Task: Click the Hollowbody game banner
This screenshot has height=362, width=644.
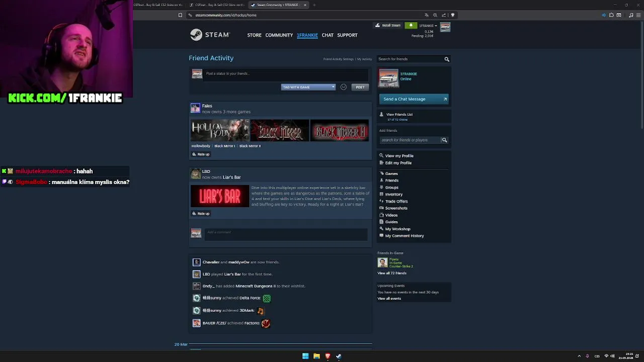Action: click(x=220, y=130)
